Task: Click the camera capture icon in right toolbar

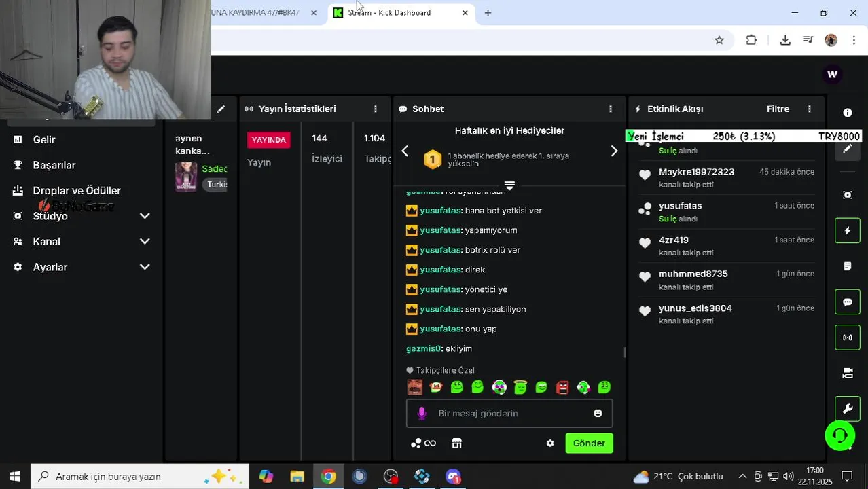Action: pos(848,195)
